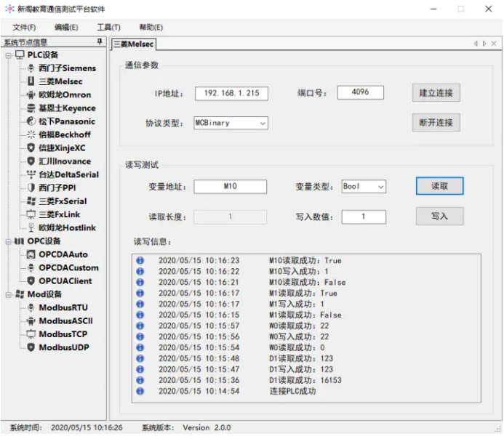Open the 变量类型 Bool dropdown
This screenshot has width=504, height=436.
coord(381,187)
